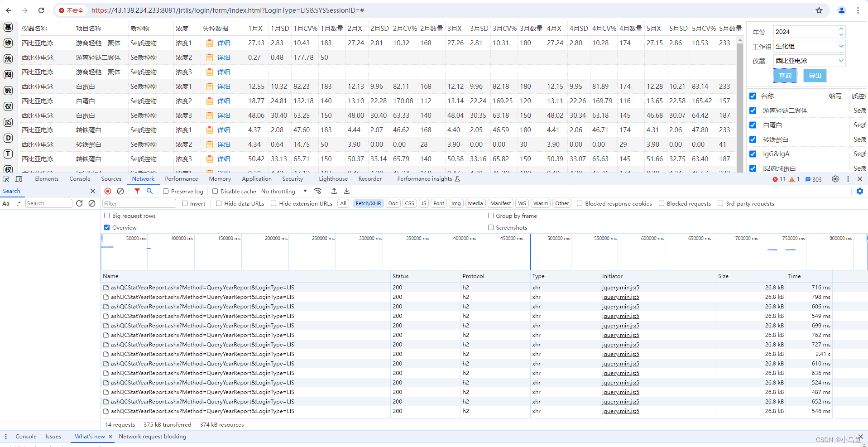Open the No throttling dropdown

284,191
